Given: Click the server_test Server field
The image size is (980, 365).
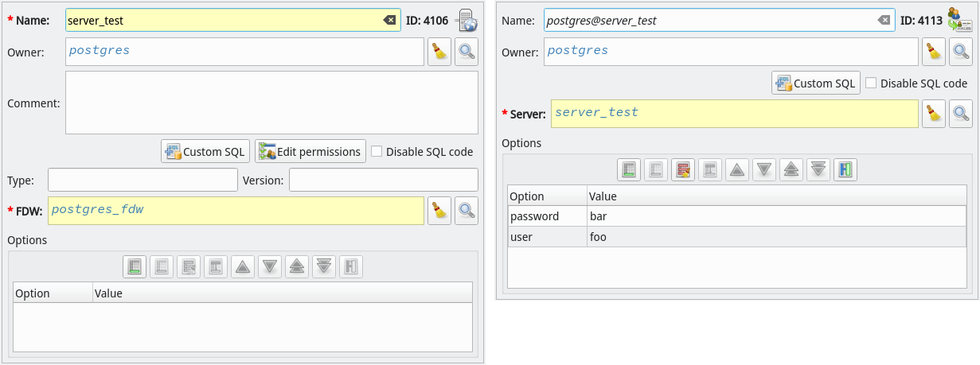Looking at the screenshot, I should click(x=735, y=114).
